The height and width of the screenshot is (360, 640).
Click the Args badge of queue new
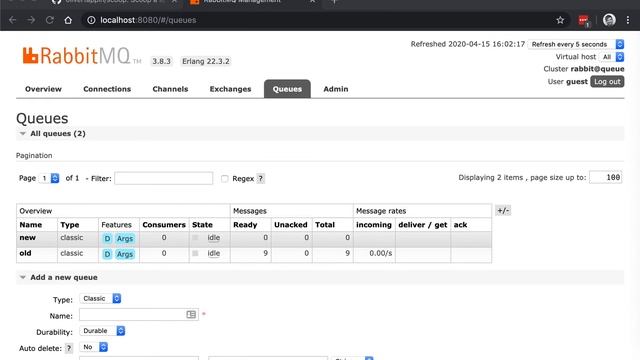coord(125,238)
